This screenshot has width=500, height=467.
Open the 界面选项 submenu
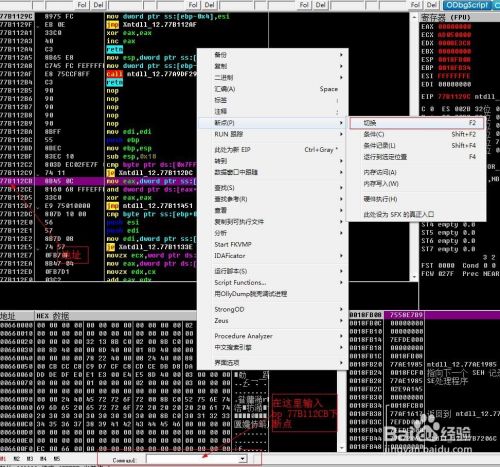point(273,363)
